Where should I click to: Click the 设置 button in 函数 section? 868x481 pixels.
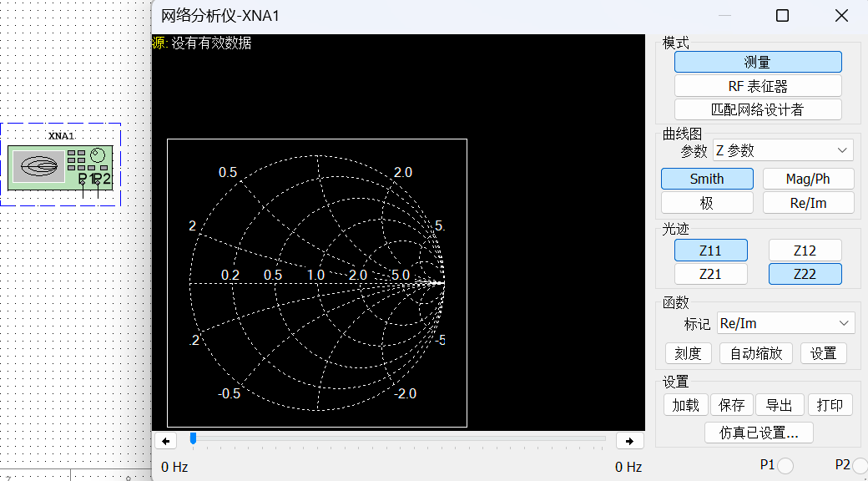[823, 353]
